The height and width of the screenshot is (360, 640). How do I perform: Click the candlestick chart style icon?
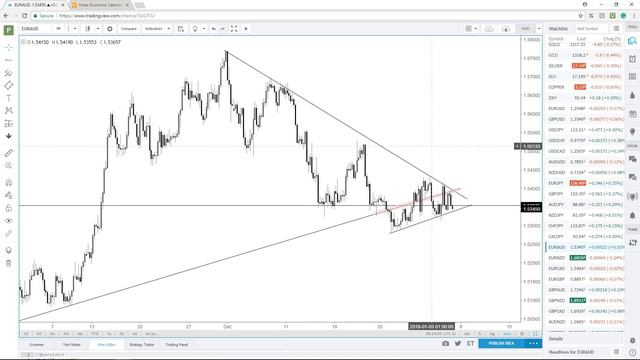click(88, 29)
